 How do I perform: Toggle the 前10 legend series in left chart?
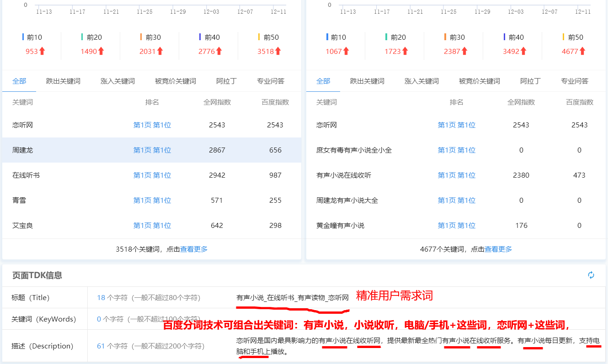[32, 37]
